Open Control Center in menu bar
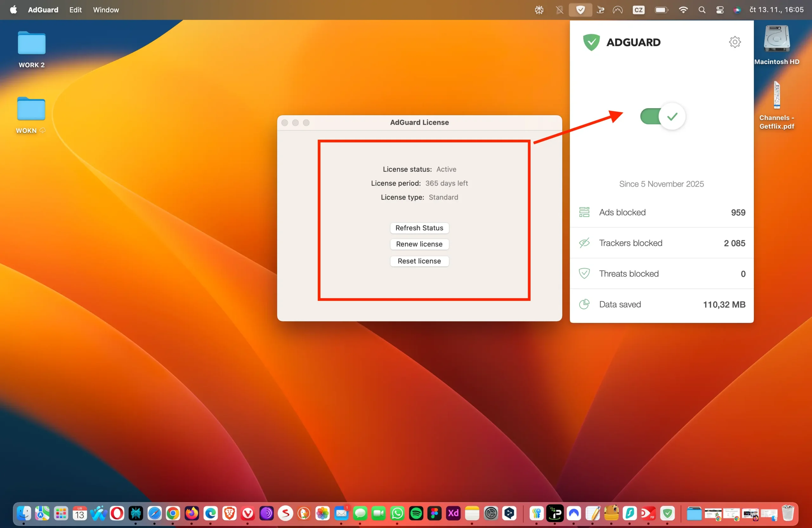This screenshot has height=528, width=812. 720,10
